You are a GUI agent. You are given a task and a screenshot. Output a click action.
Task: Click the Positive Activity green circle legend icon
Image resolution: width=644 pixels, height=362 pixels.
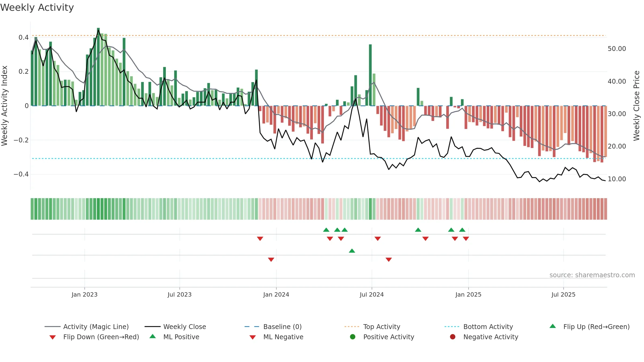click(353, 337)
